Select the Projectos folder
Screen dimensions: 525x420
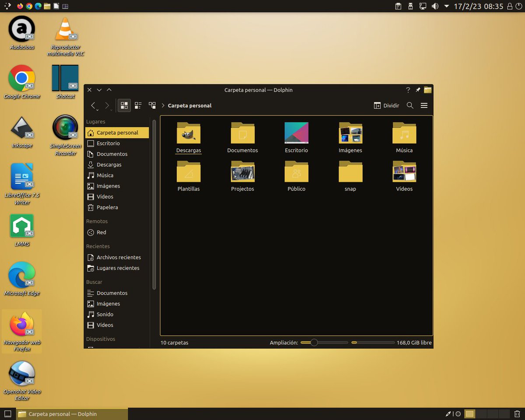coord(242,176)
